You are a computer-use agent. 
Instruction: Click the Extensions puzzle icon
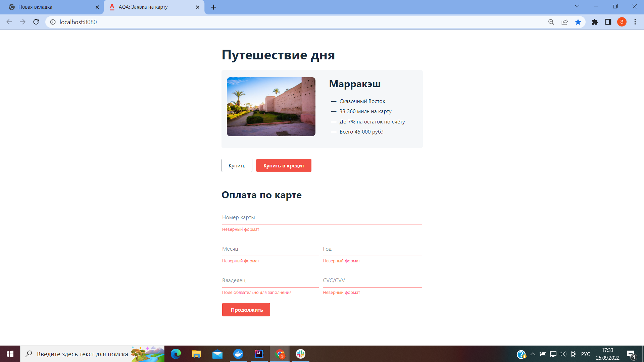click(595, 22)
